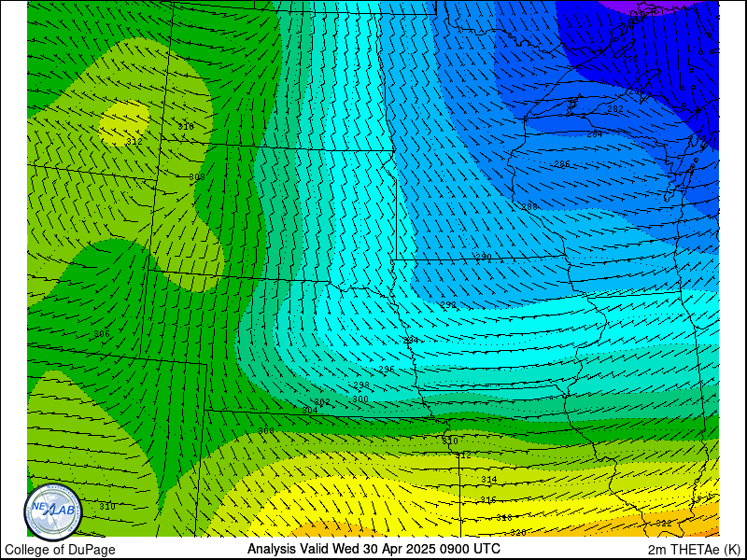Click the 314 contour label
The image size is (747, 560).
(x=488, y=479)
